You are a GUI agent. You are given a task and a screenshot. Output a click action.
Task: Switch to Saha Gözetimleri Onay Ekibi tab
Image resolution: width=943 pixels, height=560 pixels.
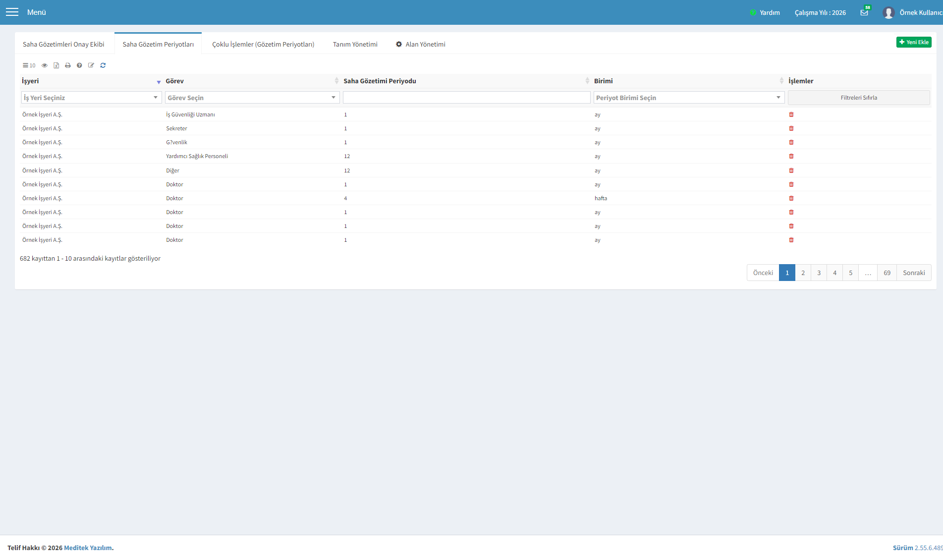tap(63, 44)
